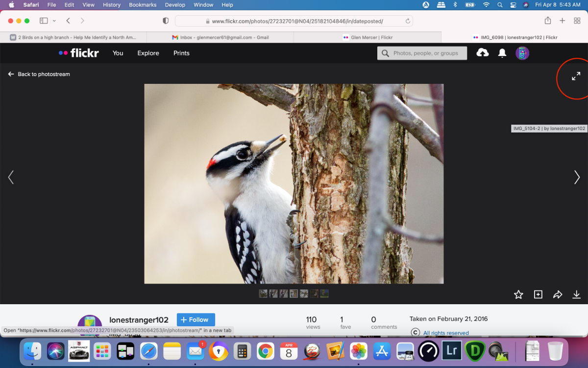Click the woodpecker photo
The width and height of the screenshot is (588, 368).
click(x=294, y=184)
